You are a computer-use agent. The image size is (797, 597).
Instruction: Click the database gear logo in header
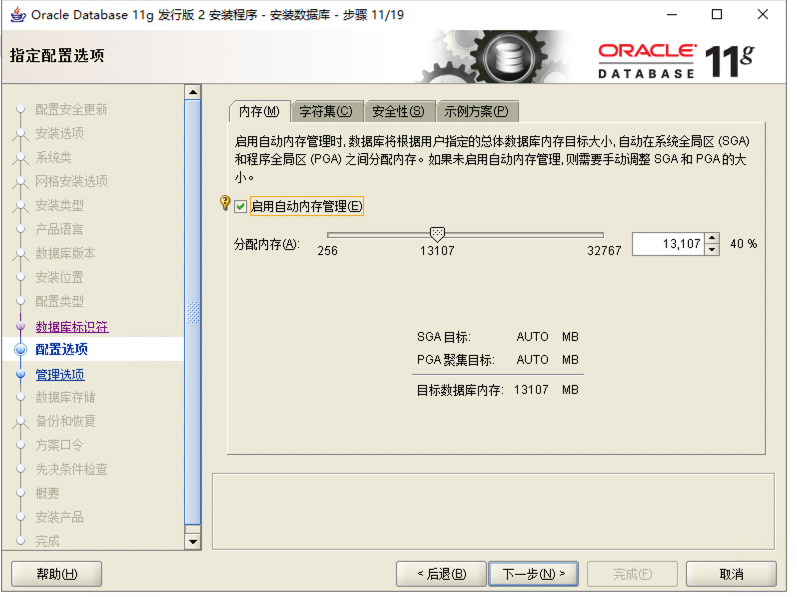pyautogui.click(x=509, y=57)
